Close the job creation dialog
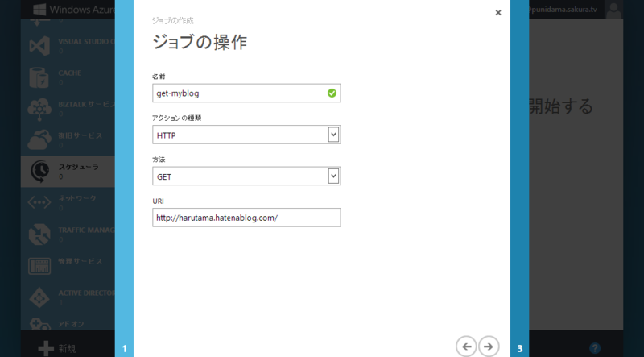 pos(498,13)
